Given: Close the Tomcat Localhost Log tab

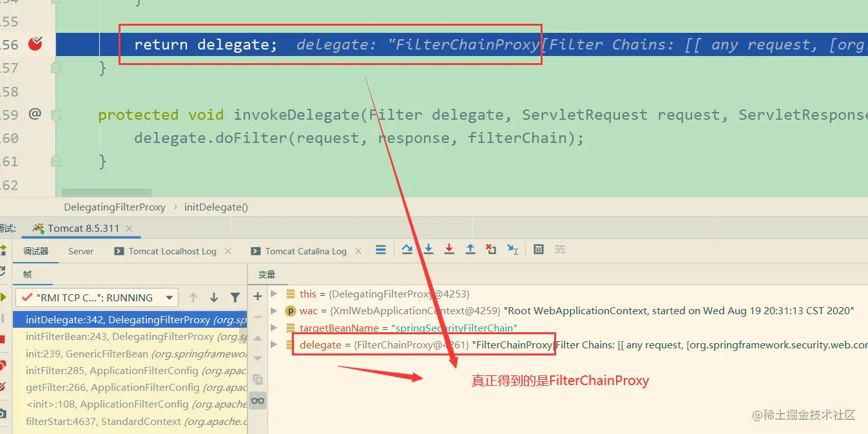Looking at the screenshot, I should [x=227, y=251].
